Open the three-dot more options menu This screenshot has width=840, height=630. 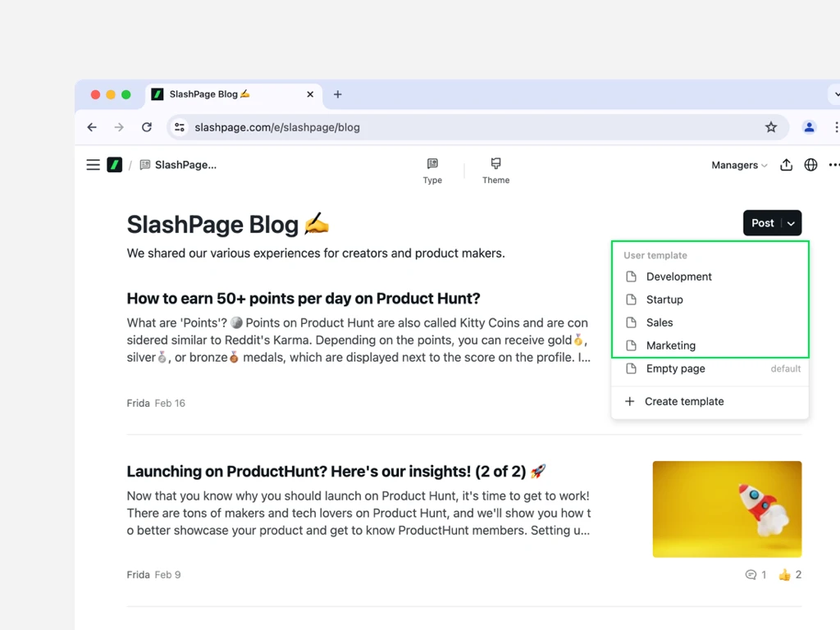pos(833,165)
